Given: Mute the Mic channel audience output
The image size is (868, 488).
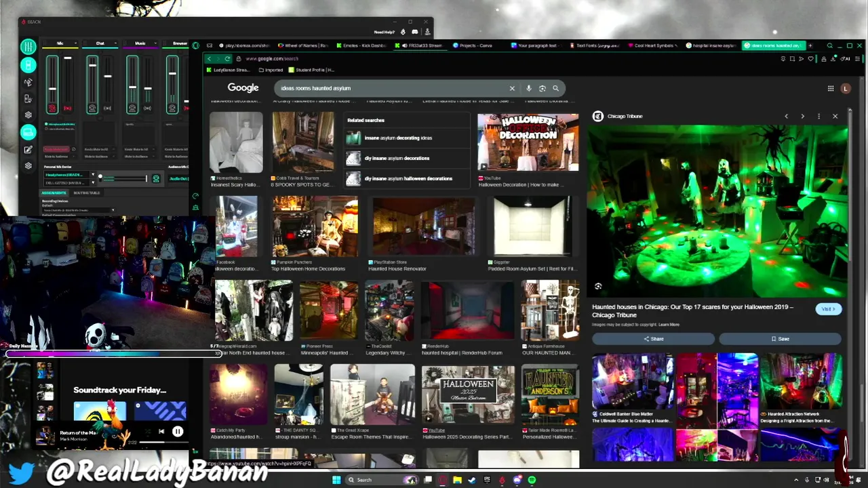Looking at the screenshot, I should click(67, 108).
